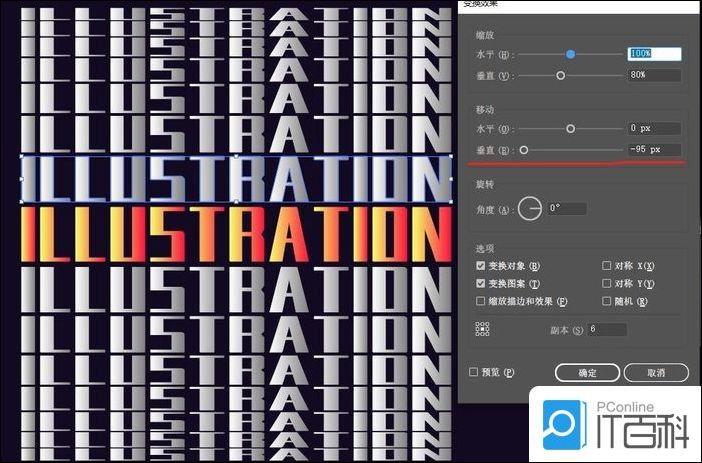Enable the 随机 (R) checkbox
Viewport: 702px width, 463px height.
[x=607, y=301]
